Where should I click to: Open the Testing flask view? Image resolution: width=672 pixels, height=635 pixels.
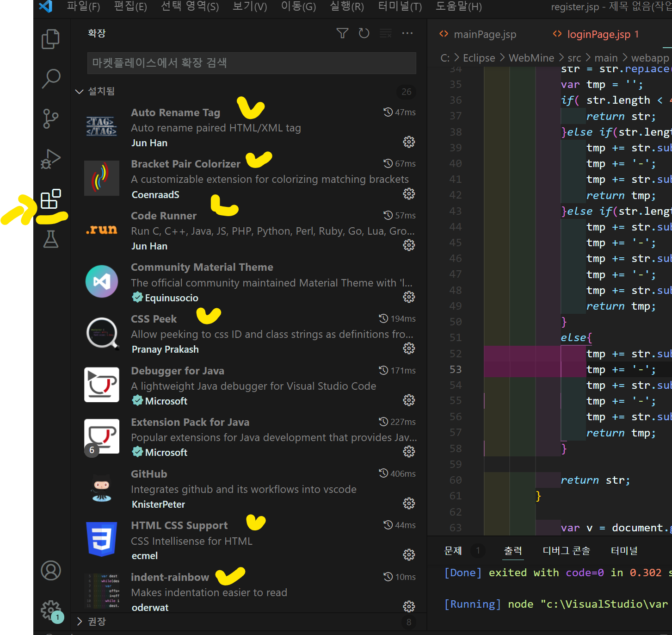pos(50,239)
